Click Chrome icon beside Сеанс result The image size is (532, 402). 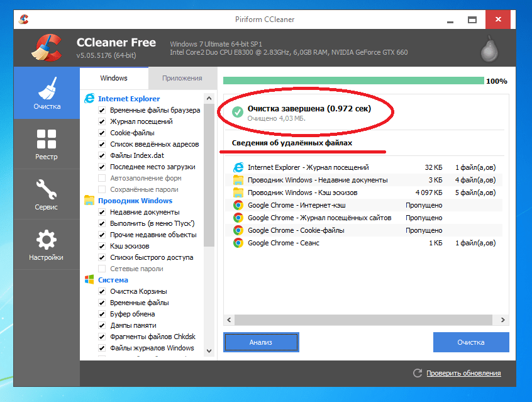coord(238,243)
